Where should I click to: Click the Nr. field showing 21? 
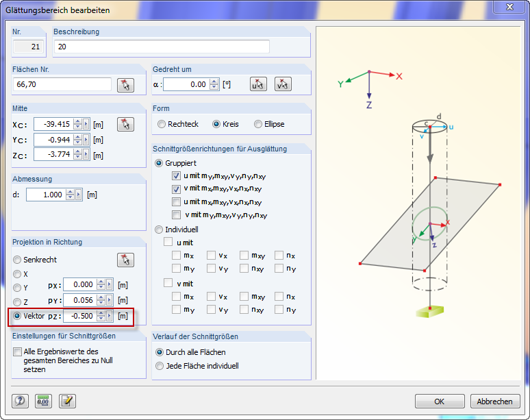click(x=28, y=47)
